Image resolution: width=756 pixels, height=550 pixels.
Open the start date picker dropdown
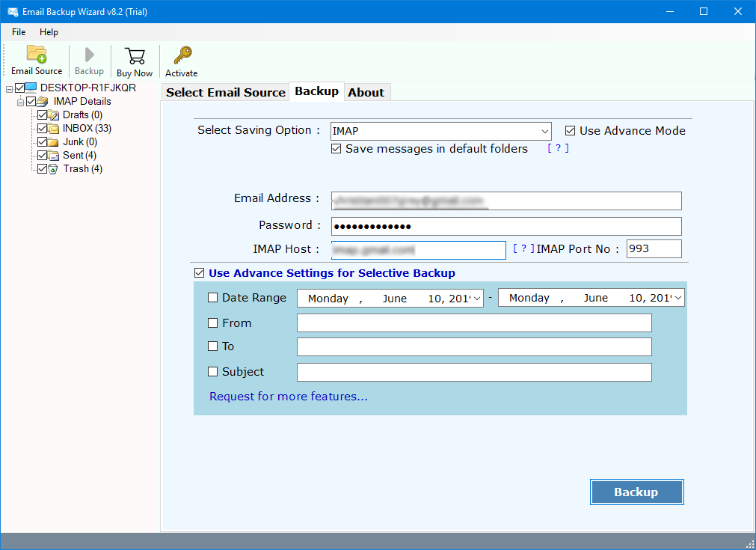[x=477, y=298]
